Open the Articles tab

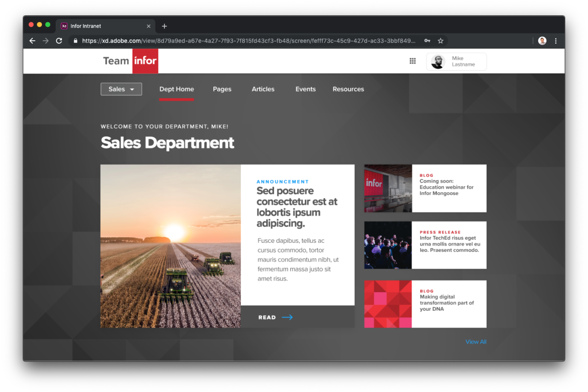point(263,89)
